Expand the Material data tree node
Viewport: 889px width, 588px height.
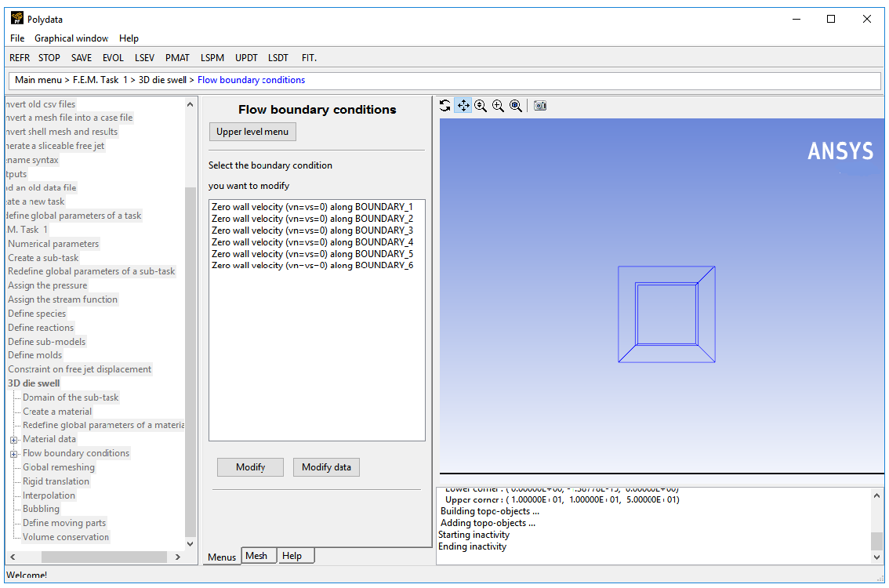13,440
